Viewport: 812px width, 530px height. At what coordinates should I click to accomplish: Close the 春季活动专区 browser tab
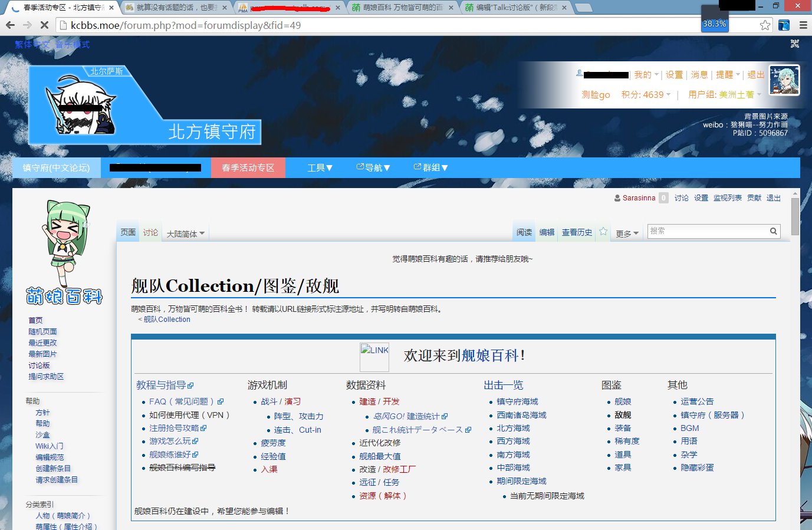[113, 8]
